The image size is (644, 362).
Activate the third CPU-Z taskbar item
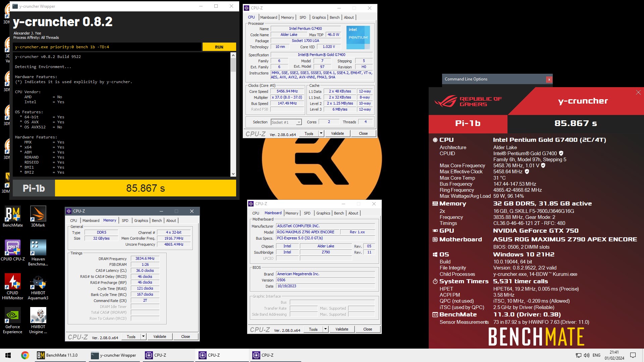275,355
